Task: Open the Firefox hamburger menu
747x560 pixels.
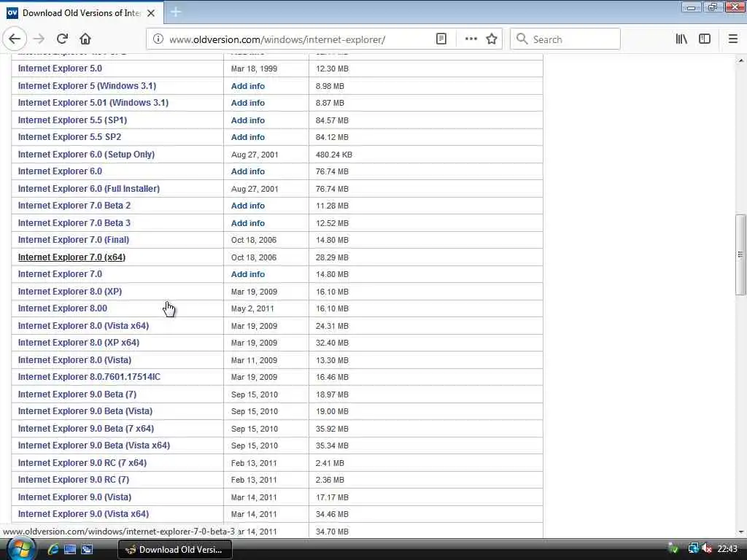Action: click(733, 39)
